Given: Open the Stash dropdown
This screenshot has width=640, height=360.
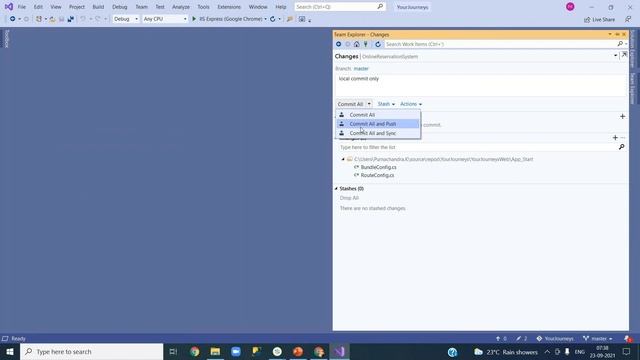Looking at the screenshot, I should click(x=386, y=104).
